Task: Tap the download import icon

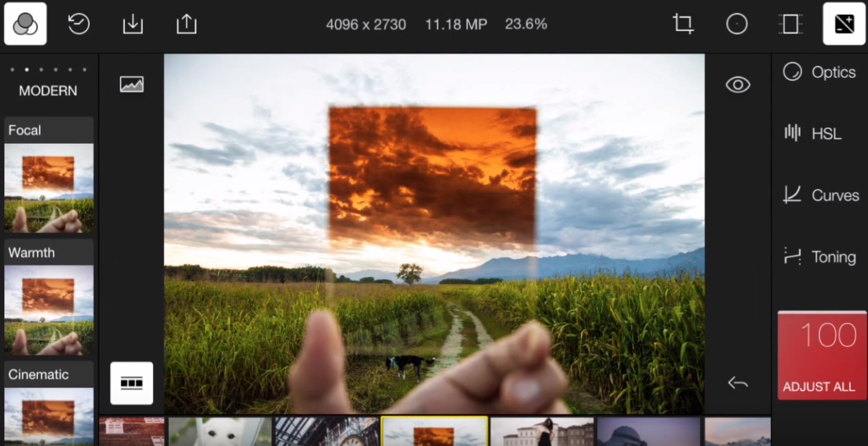Action: pos(133,24)
